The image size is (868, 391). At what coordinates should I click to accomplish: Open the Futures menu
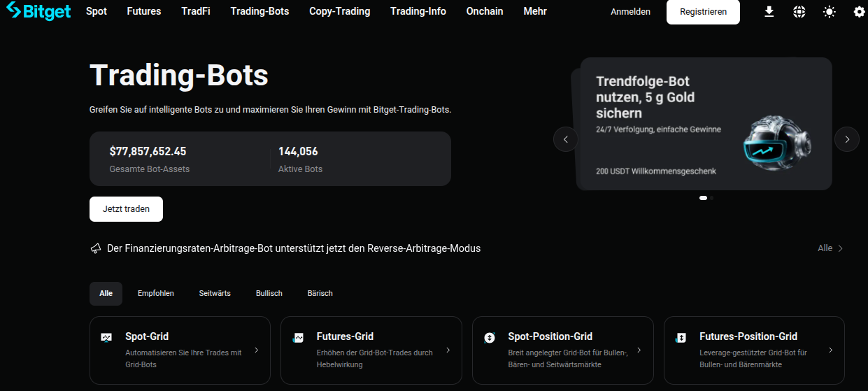click(144, 11)
